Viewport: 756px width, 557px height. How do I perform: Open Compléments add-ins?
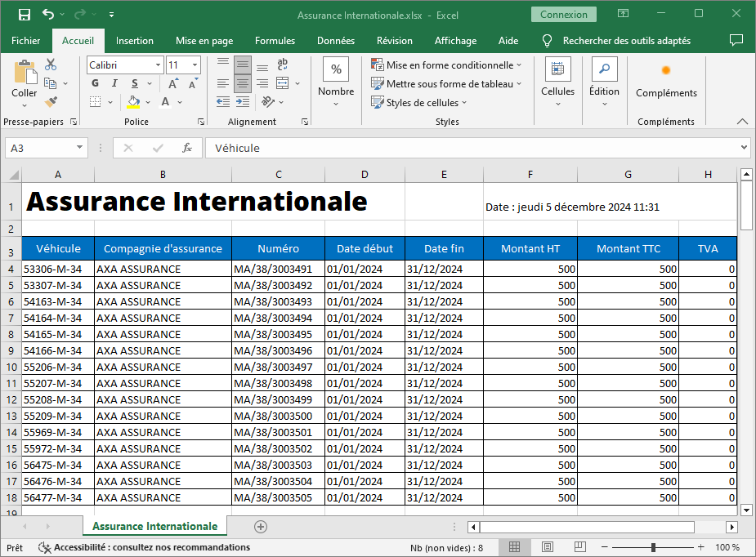click(666, 82)
